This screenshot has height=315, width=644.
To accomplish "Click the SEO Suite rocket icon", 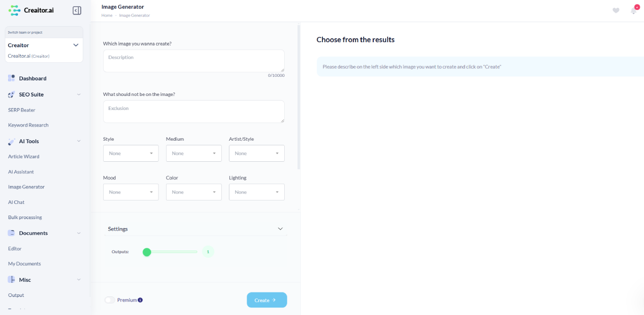I will pyautogui.click(x=12, y=94).
